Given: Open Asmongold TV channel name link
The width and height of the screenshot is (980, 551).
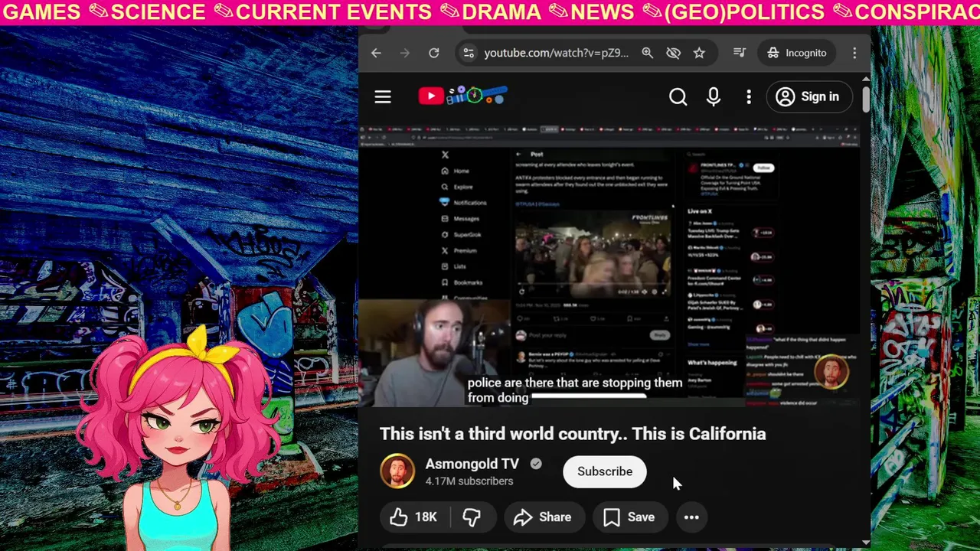Looking at the screenshot, I should (472, 464).
